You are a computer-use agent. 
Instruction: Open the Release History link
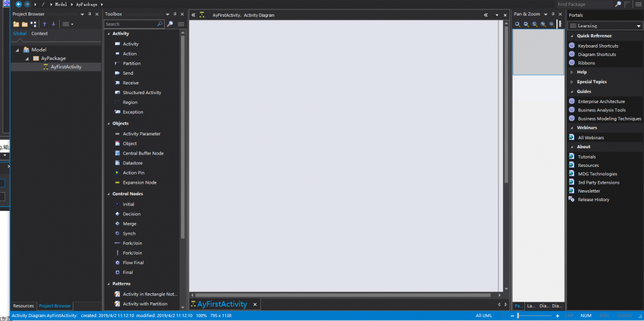click(594, 200)
